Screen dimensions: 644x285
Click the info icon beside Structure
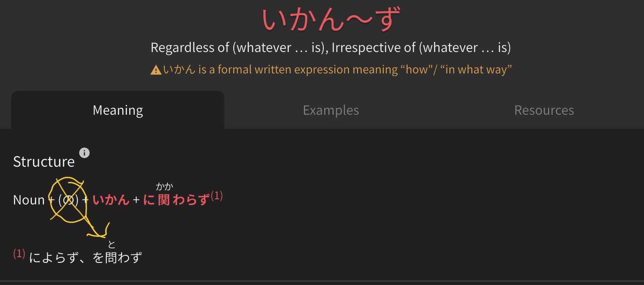coord(85,153)
